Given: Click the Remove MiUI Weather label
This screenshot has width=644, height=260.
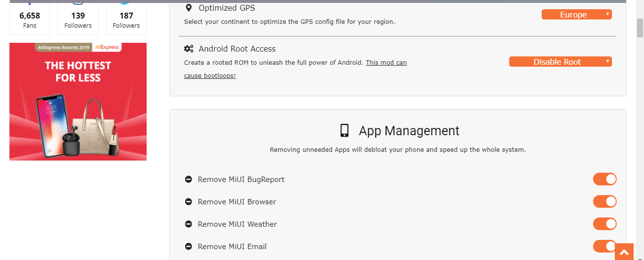Looking at the screenshot, I should pos(237,224).
